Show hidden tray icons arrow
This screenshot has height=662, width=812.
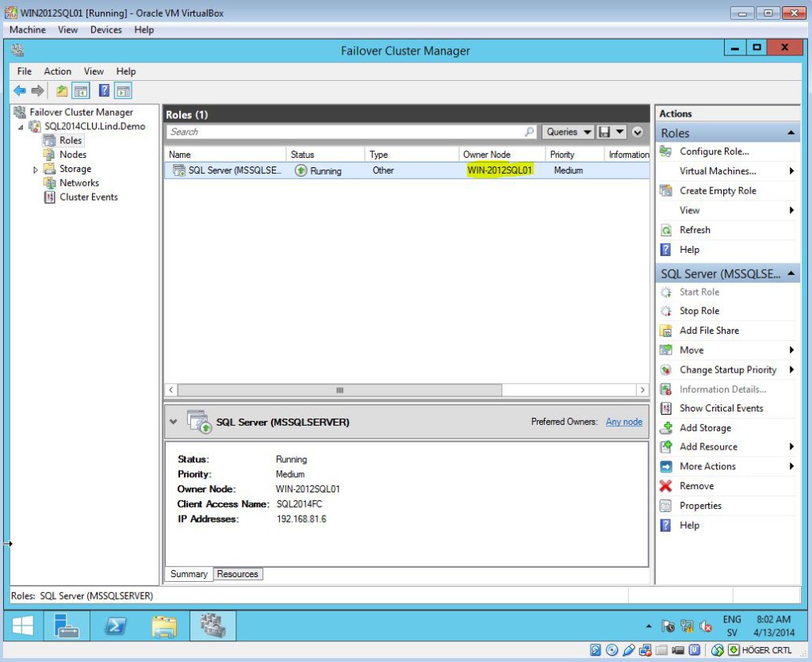click(649, 626)
